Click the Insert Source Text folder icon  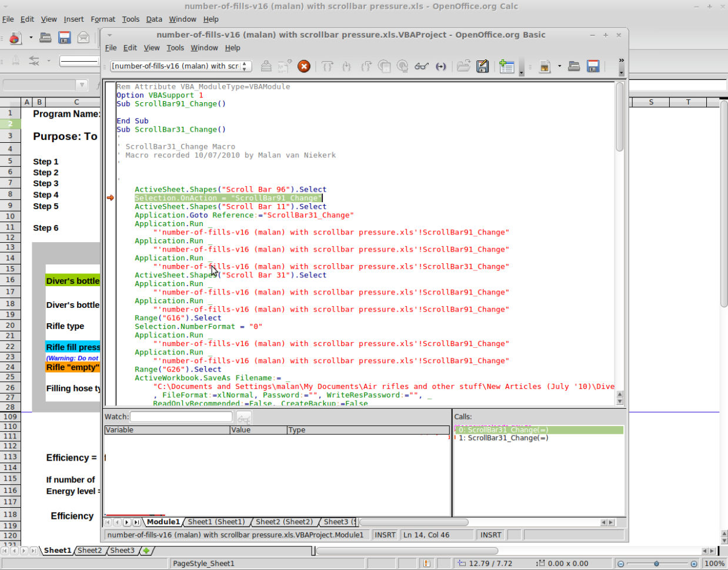tap(463, 66)
